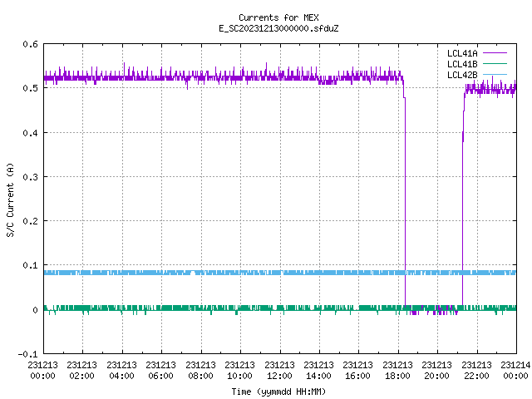Click the 231213 00:00 time tick label
The height and width of the screenshot is (399, 532).
click(42, 371)
